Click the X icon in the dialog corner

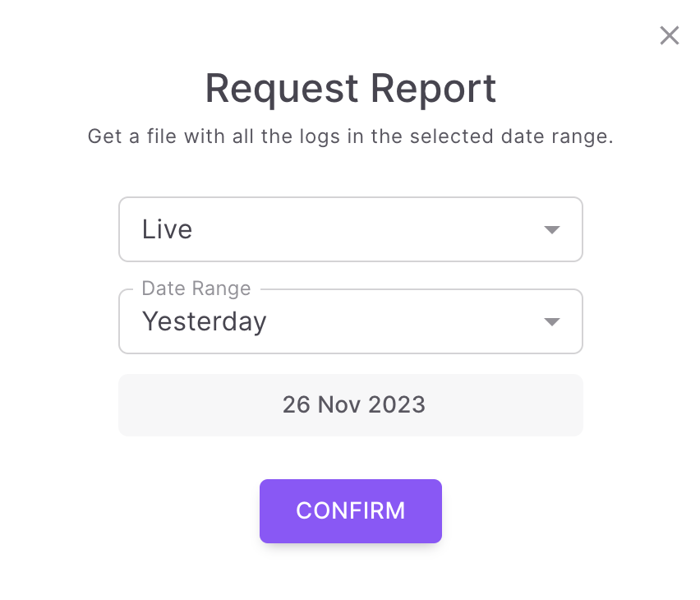[x=670, y=35]
